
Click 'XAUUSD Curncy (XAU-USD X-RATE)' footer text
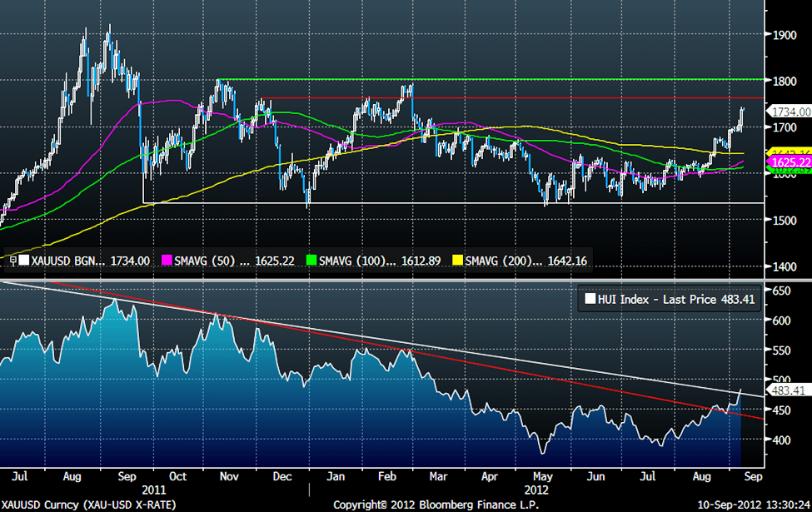click(x=88, y=505)
